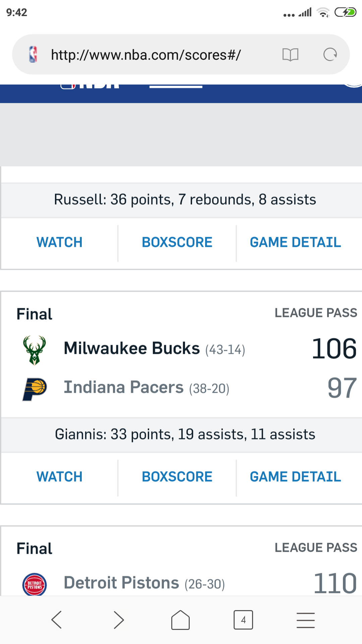Tap the reader mode book icon
Image resolution: width=362 pixels, height=644 pixels.
(290, 55)
